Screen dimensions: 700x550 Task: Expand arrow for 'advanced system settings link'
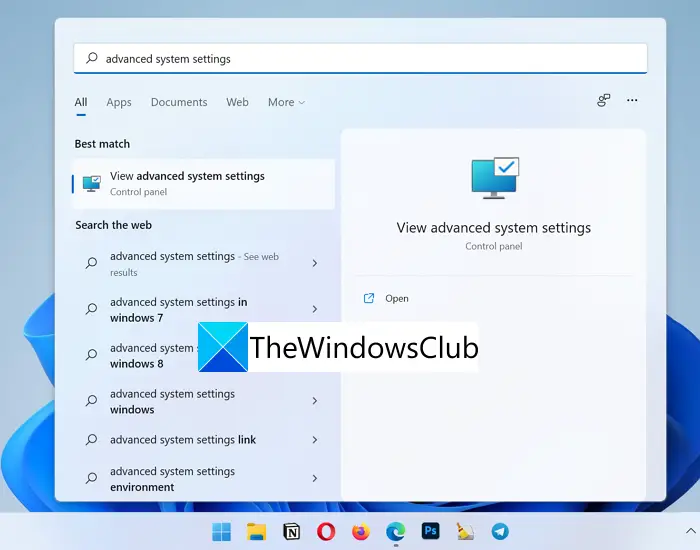pyautogui.click(x=315, y=440)
